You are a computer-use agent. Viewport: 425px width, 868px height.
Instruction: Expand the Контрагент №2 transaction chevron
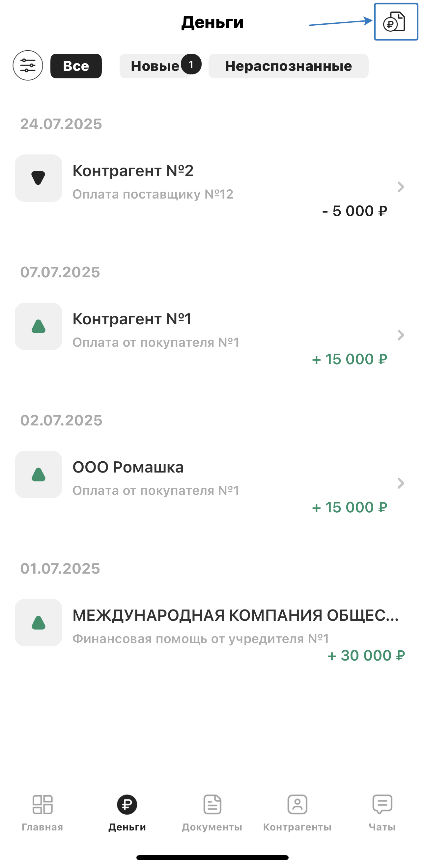click(400, 187)
